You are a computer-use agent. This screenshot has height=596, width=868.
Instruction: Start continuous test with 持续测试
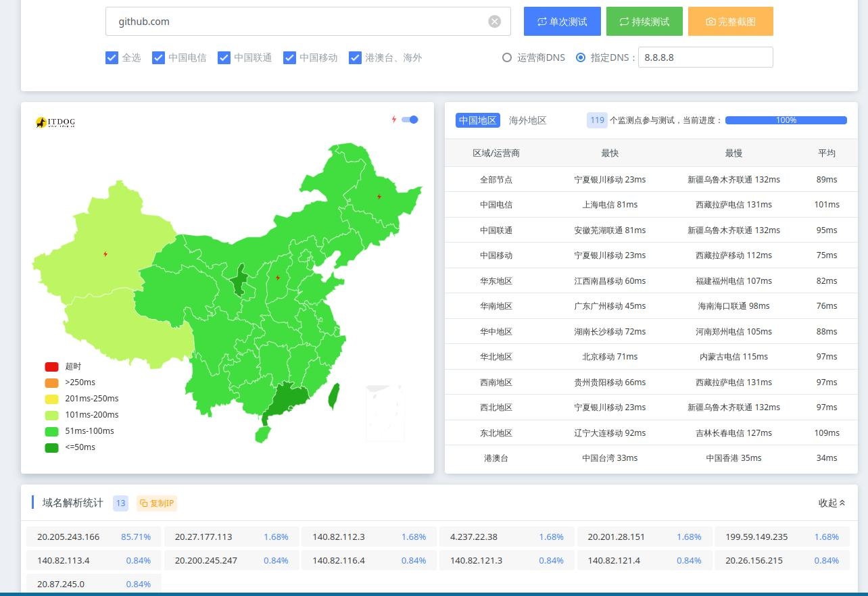point(644,22)
